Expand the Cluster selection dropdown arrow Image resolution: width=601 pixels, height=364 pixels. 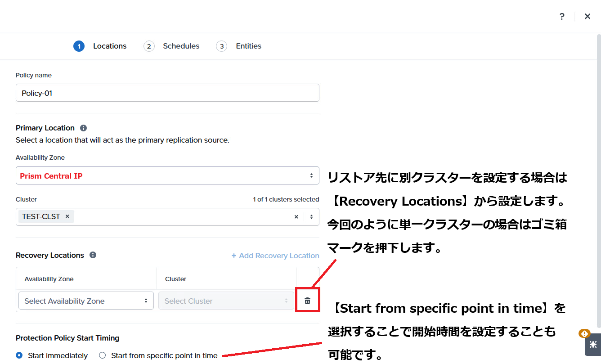(x=311, y=217)
